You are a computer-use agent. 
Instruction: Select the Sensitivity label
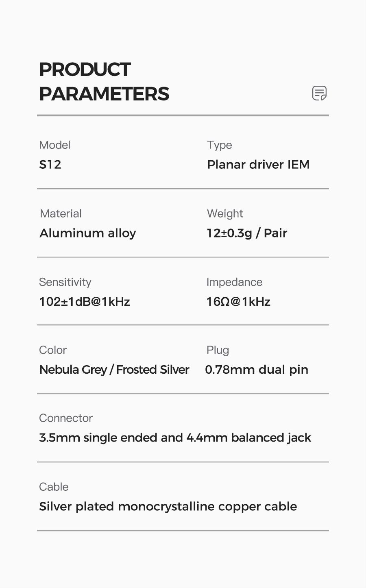pos(65,282)
